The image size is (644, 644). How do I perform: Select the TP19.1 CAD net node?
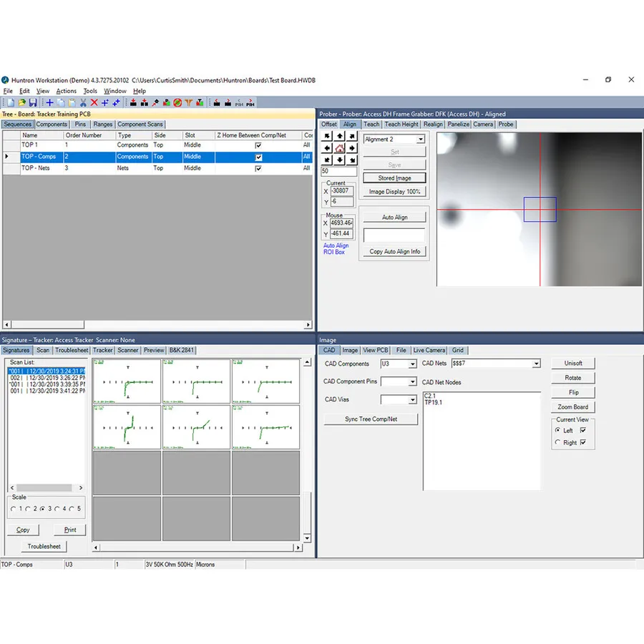click(434, 402)
